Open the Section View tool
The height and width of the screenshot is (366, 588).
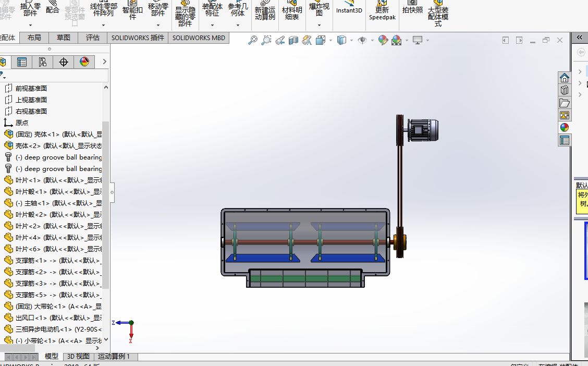click(293, 40)
